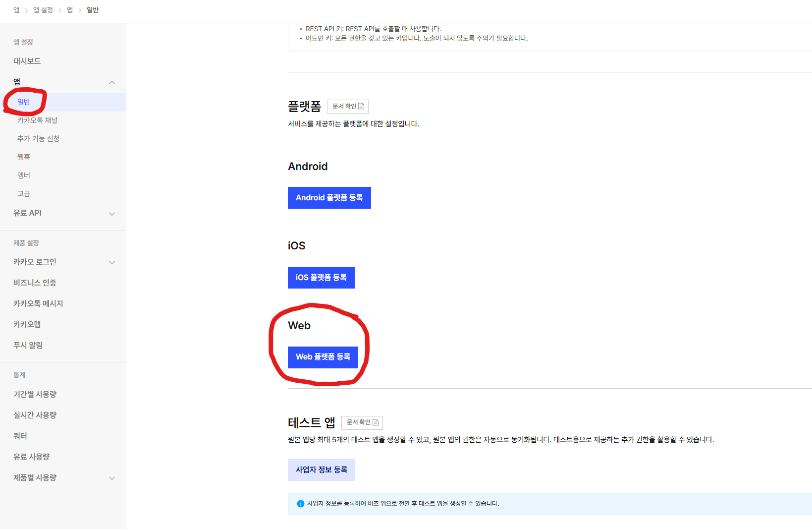Image resolution: width=812 pixels, height=529 pixels.
Task: Open 쿼터 in the sidebar
Action: 20,436
